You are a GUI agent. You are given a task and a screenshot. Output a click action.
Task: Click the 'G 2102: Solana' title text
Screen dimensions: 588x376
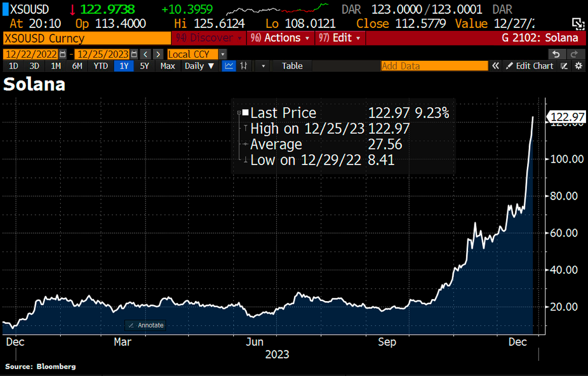[x=540, y=38]
